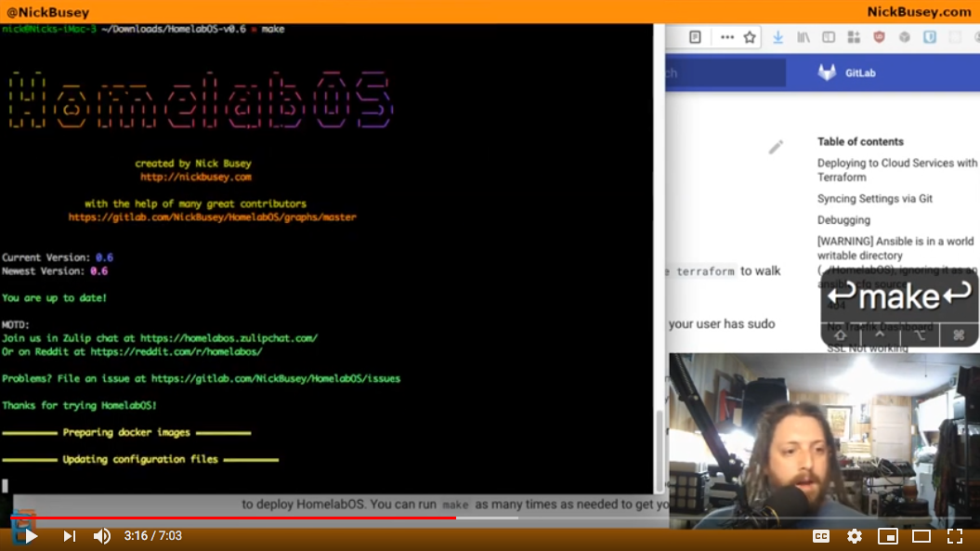The width and height of the screenshot is (980, 551).
Task: Open 'Deploying to Cloud Services with Terraform' link
Action: coord(897,170)
